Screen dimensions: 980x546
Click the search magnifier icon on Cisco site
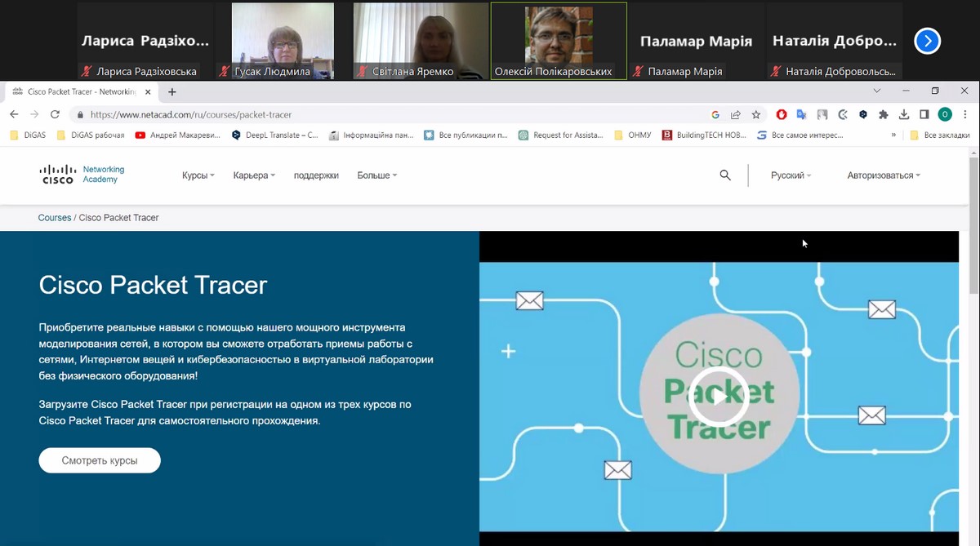click(725, 175)
